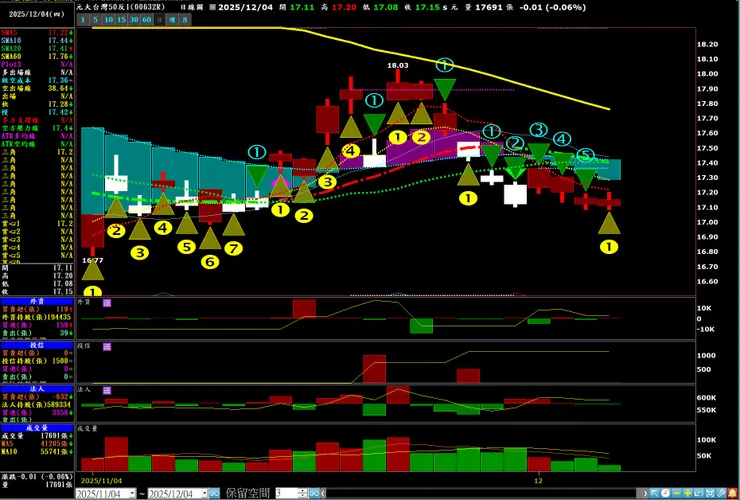Click the 漲跌 -0.01 (-0.06%) status entry
This screenshot has width=740, height=500.
(37, 476)
